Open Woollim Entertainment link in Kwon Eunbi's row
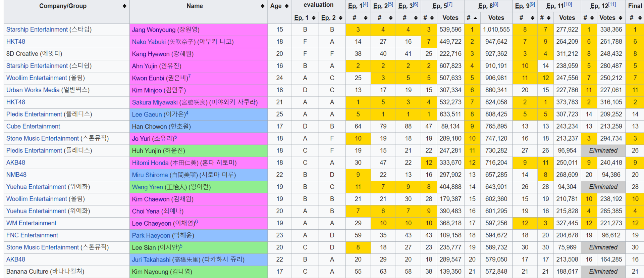This screenshot has height=278, width=644. point(37,78)
